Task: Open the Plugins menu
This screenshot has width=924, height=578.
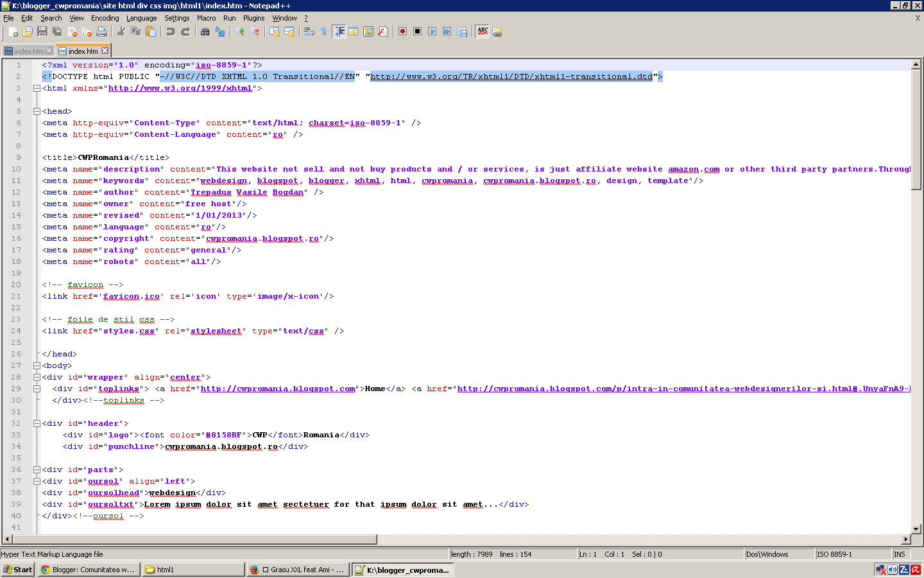Action: 253,18
